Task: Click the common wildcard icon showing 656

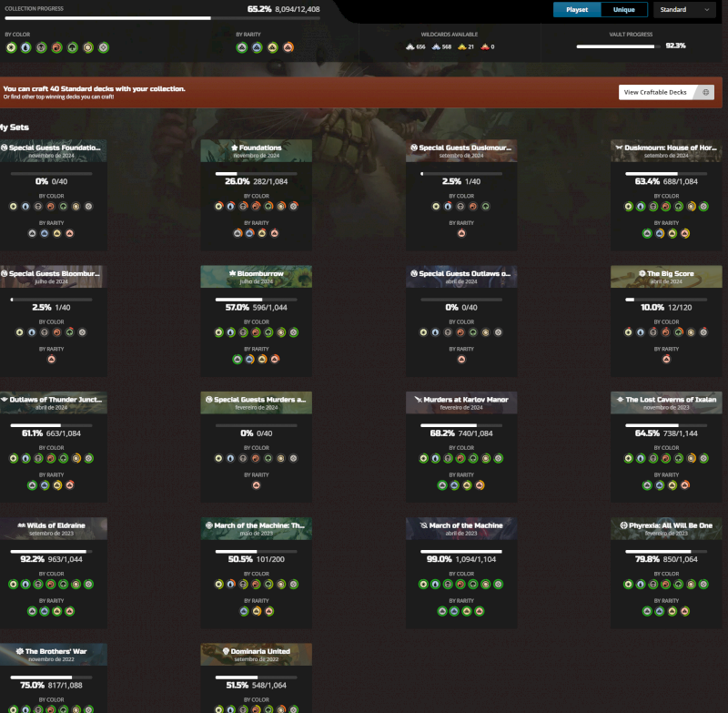Action: click(x=410, y=46)
